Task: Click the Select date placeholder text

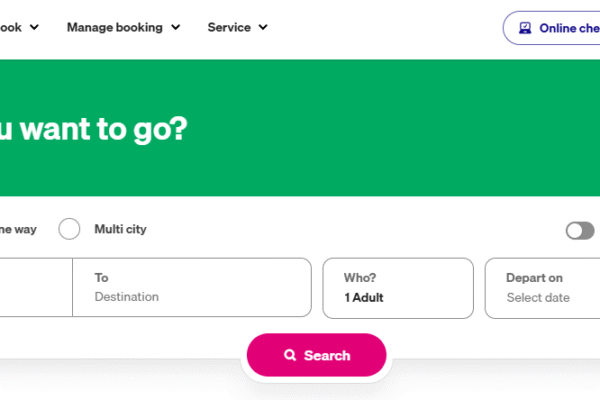Action: coord(538,298)
